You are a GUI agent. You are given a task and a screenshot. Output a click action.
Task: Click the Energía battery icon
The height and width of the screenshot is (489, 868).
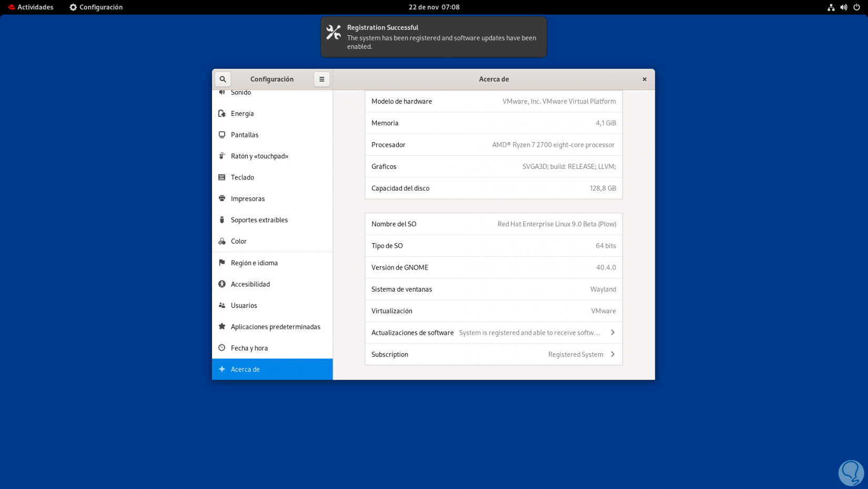point(222,114)
